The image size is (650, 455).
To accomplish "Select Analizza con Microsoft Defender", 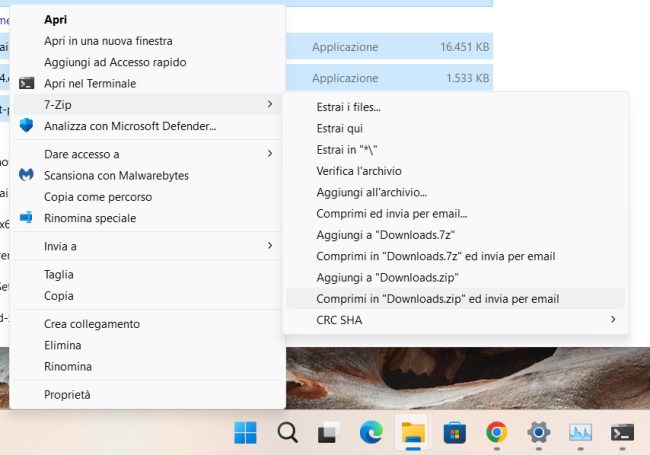I will pyautogui.click(x=130, y=126).
